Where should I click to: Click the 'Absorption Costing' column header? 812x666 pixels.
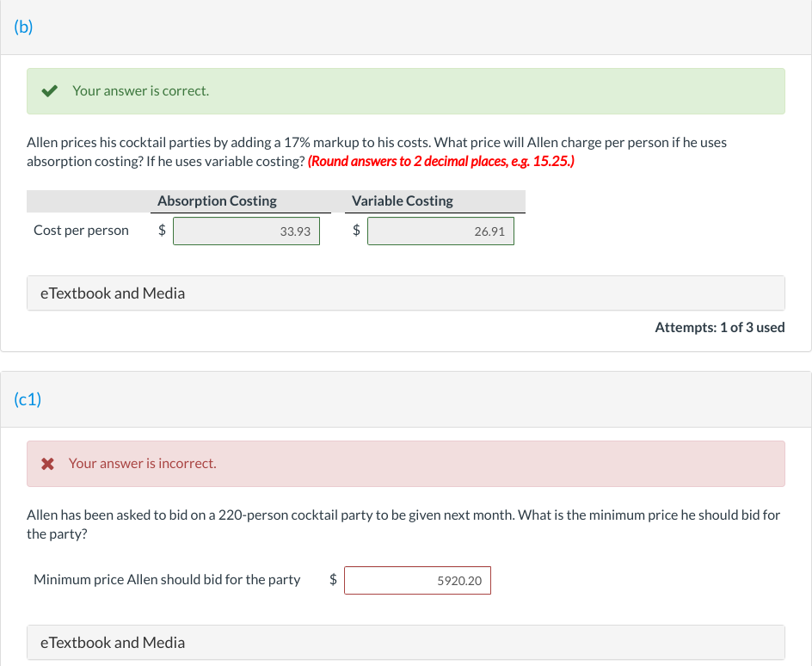pos(217,201)
